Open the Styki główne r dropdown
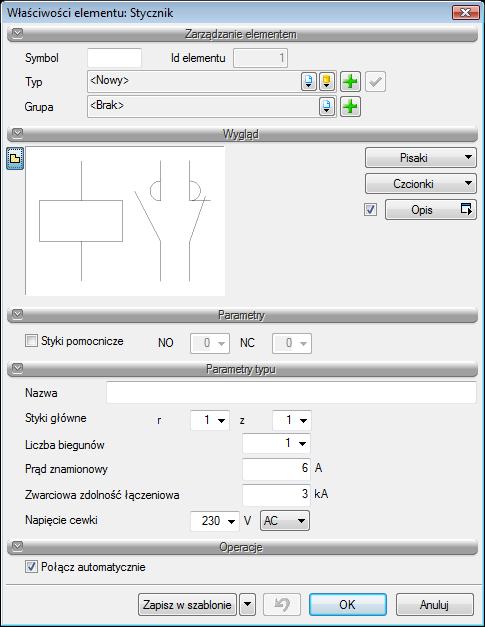Image resolution: width=485 pixels, height=627 pixels. (x=210, y=420)
